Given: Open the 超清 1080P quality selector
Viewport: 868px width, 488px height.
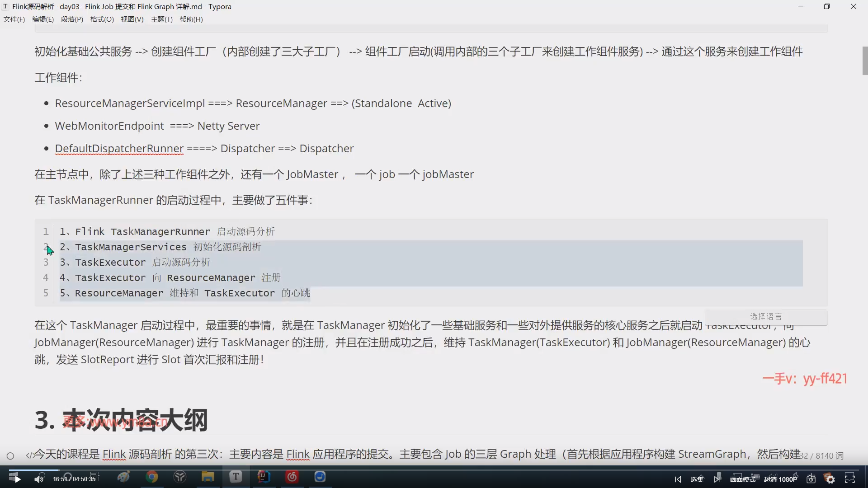Looking at the screenshot, I should point(780,479).
